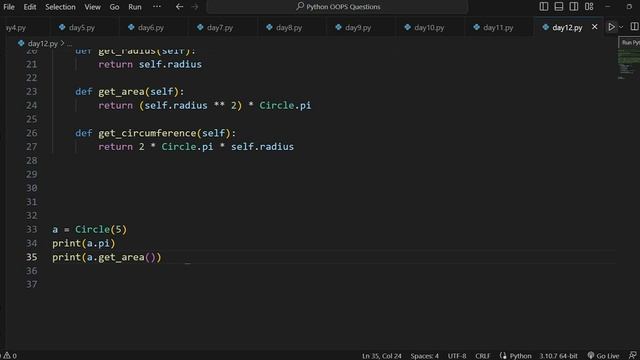Open the Go menu
This screenshot has width=640, height=360.
(x=114, y=7)
